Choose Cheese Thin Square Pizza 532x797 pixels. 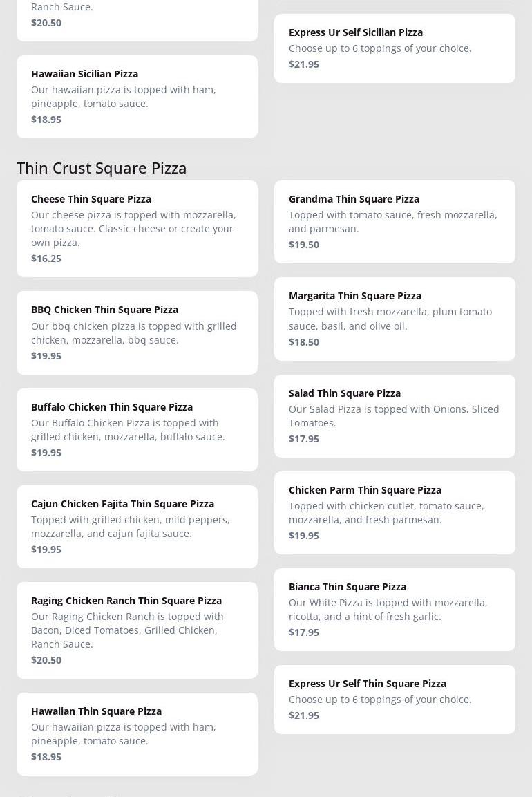pyautogui.click(x=137, y=228)
